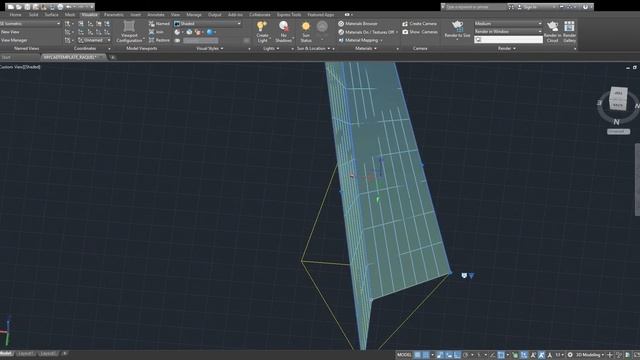Click the MODEL space status bar button

pyautogui.click(x=404, y=355)
